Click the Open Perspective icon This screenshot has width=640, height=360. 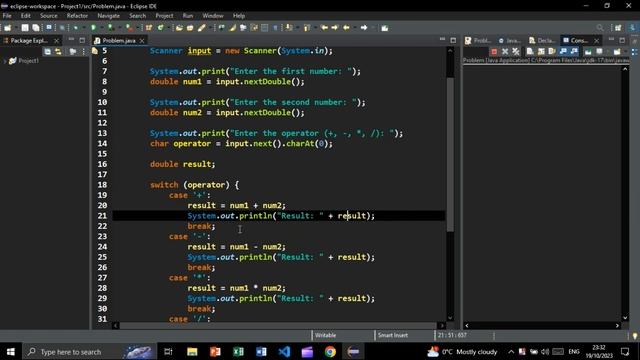(618, 28)
